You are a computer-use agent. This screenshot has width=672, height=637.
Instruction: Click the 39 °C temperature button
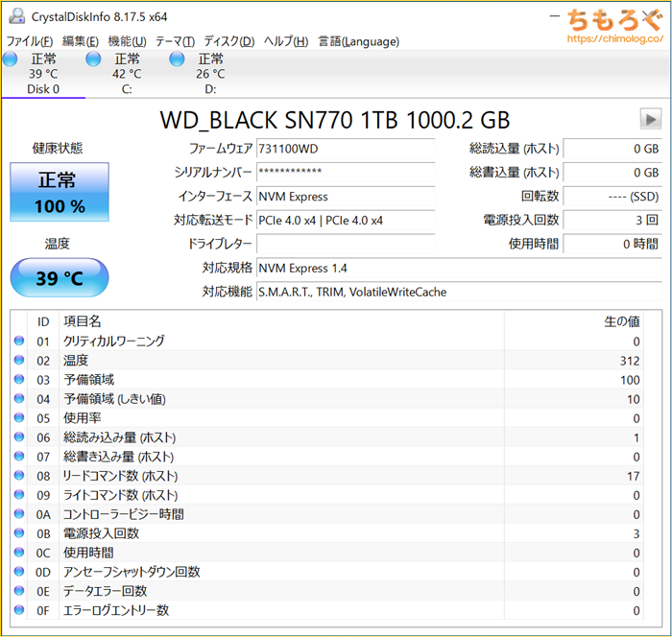tap(60, 277)
